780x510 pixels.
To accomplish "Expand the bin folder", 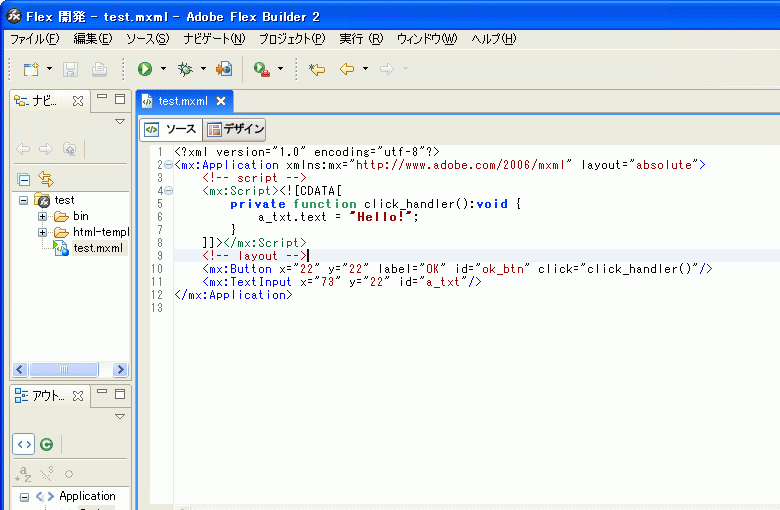I will point(42,216).
